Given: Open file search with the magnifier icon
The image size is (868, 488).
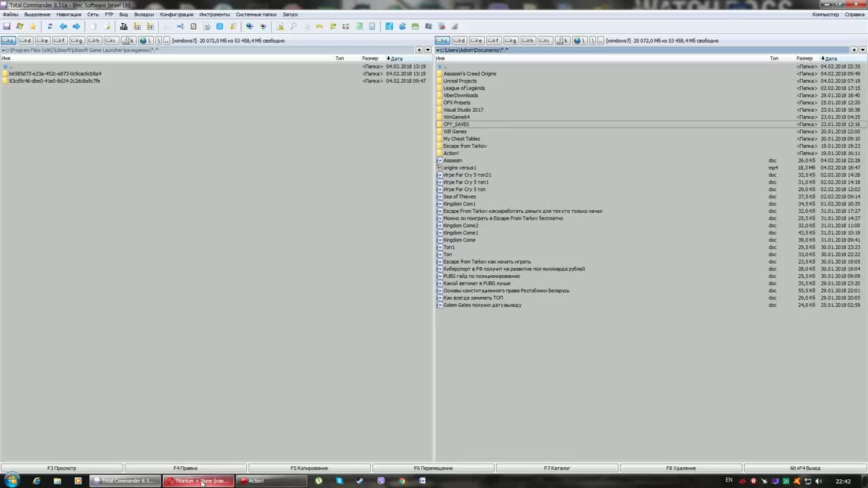Looking at the screenshot, I should (x=293, y=26).
